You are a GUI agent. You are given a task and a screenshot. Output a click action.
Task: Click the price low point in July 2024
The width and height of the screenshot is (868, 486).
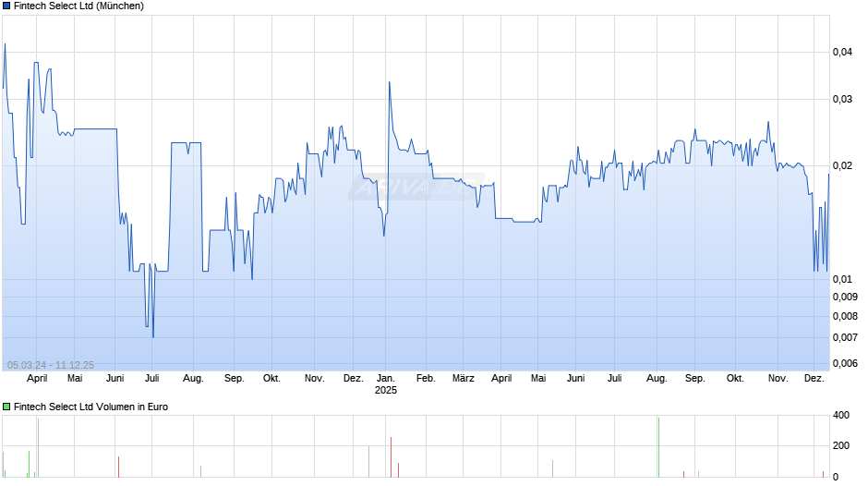(153, 336)
